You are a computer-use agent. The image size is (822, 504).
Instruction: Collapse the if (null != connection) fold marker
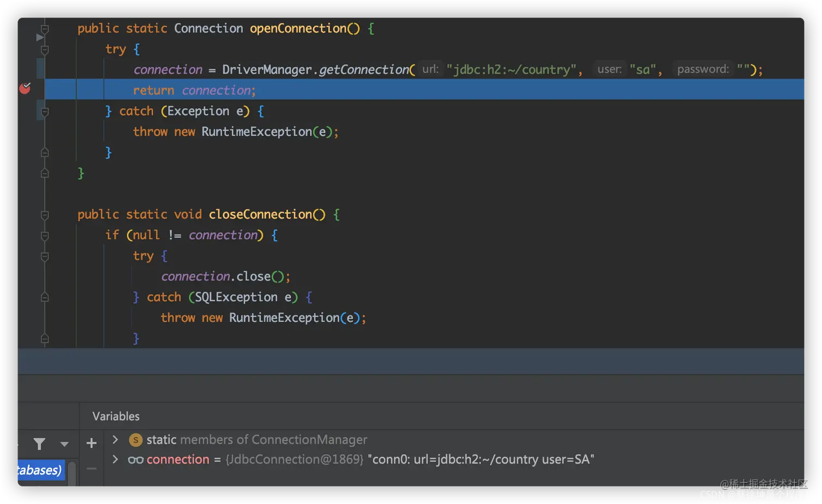(x=45, y=235)
